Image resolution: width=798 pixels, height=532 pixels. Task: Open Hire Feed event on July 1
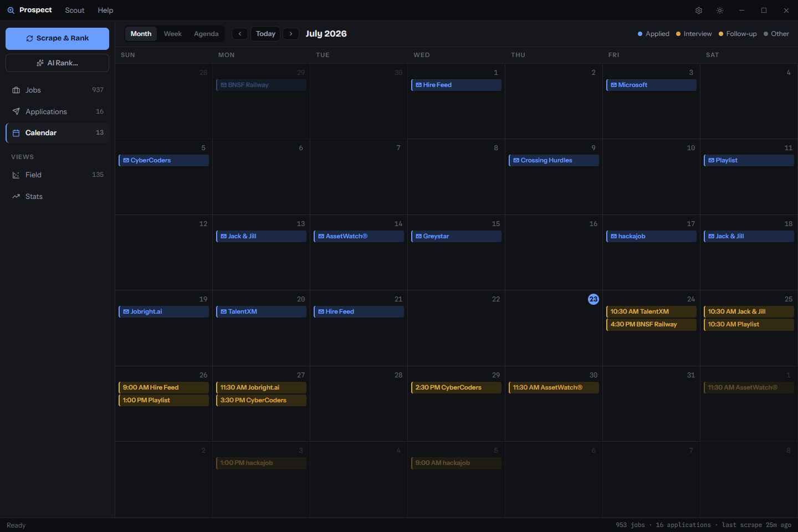tap(456, 85)
